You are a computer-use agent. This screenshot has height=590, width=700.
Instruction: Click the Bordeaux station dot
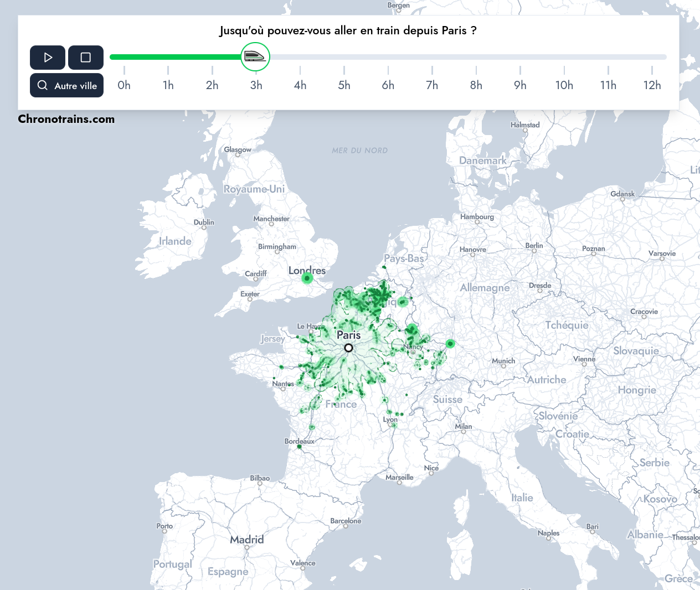click(x=300, y=447)
